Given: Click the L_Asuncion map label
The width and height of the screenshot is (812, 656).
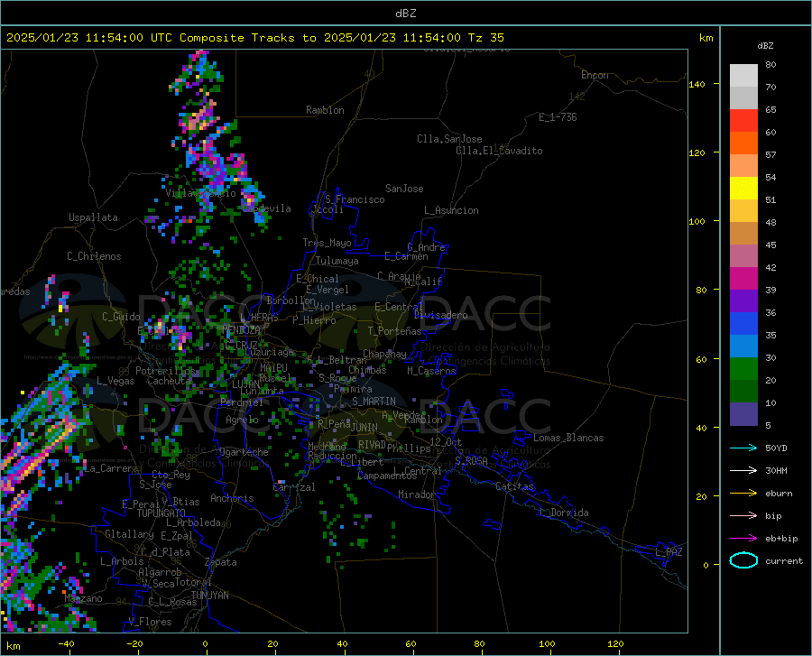Looking at the screenshot, I should (451, 210).
